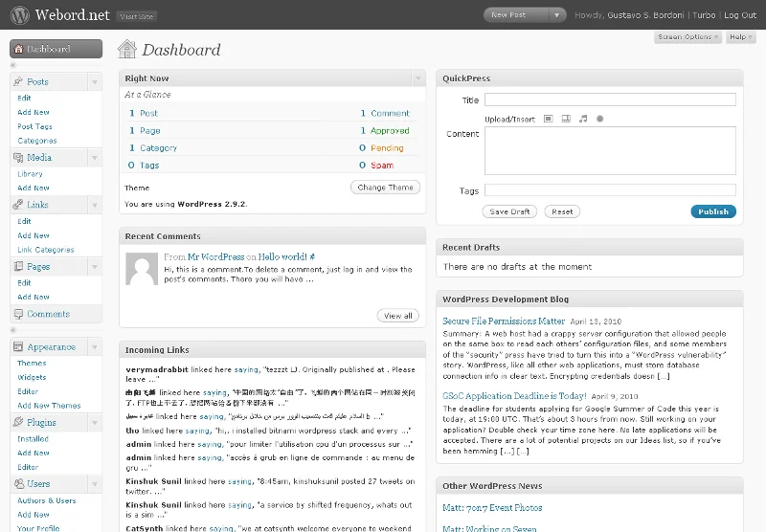Open the Help dropdown tab
The width and height of the screenshot is (766, 532).
point(740,37)
